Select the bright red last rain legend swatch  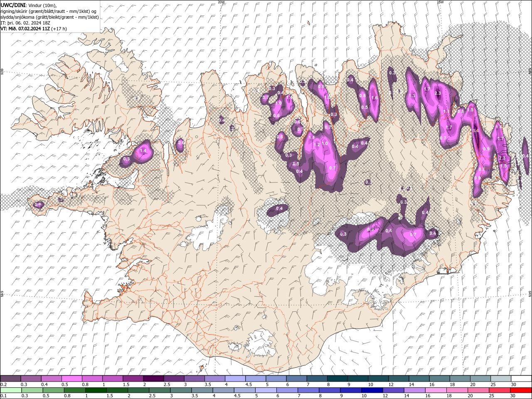pos(521,390)
